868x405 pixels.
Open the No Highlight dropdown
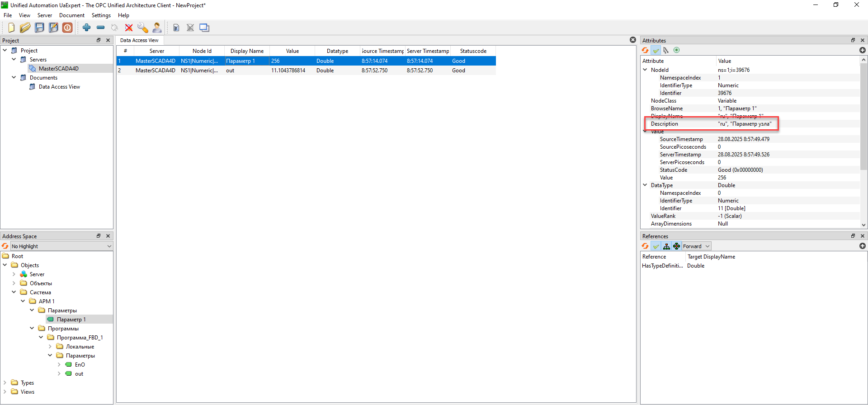61,246
